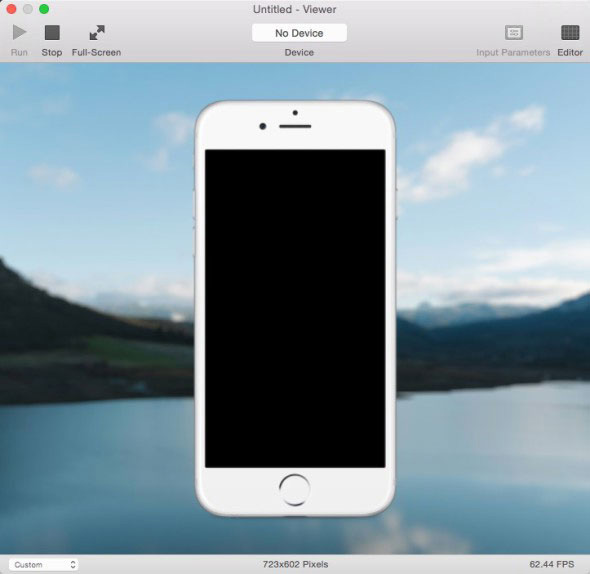The height and width of the screenshot is (574, 590).
Task: Click the Untitled - Viewer title text
Action: tap(295, 9)
